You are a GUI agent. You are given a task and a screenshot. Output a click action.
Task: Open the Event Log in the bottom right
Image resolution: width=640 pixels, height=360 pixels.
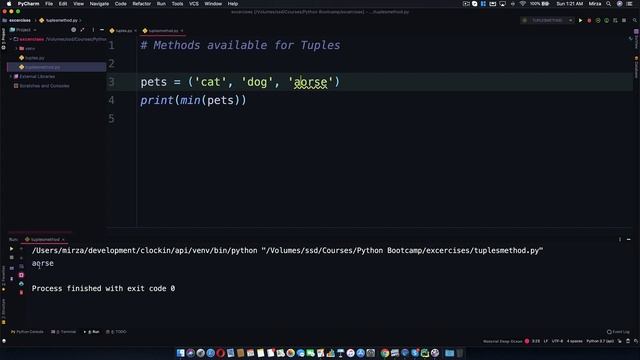point(618,332)
